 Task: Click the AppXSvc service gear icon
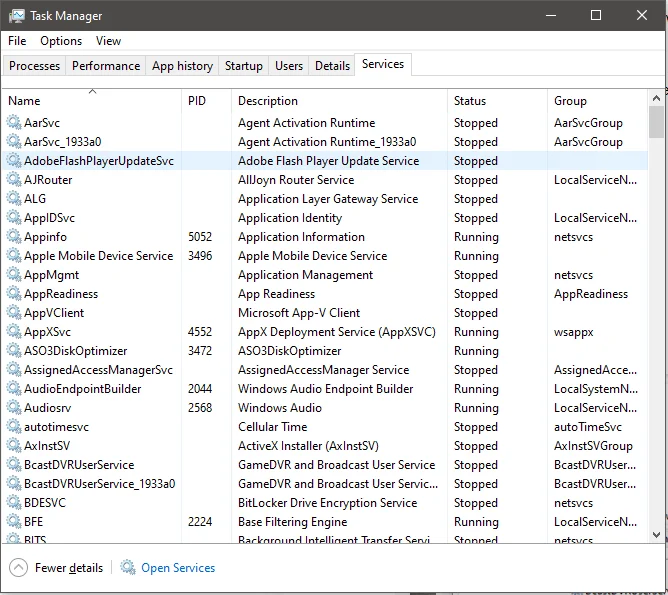[x=14, y=332]
